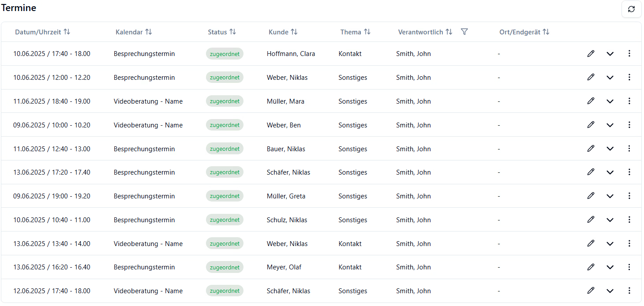Open the kebab menu for Meyer, Olaf
644x306 pixels.
[x=629, y=267]
